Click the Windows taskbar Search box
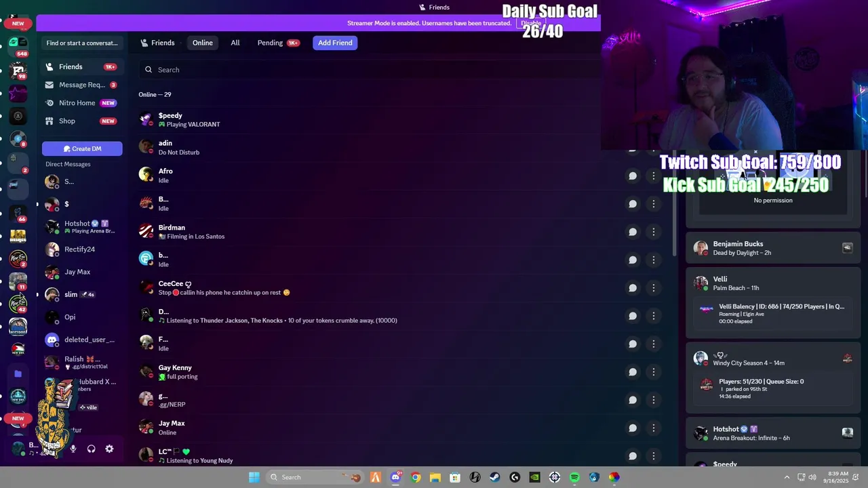The width and height of the screenshot is (868, 488). coord(313,477)
